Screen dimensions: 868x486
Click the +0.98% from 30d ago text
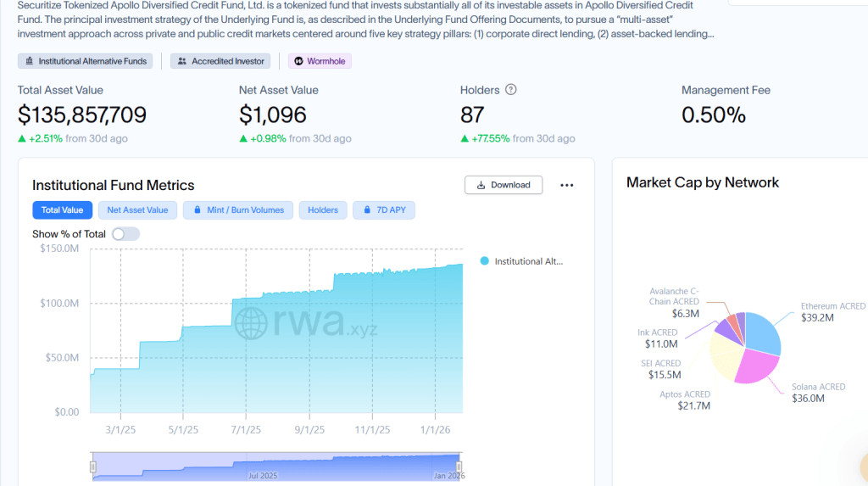click(x=295, y=138)
